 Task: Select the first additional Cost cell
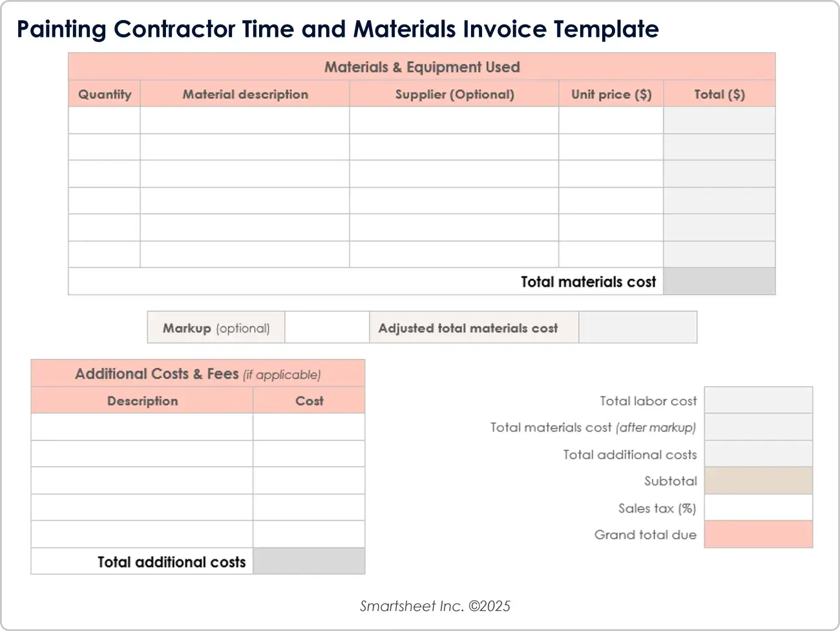click(309, 427)
